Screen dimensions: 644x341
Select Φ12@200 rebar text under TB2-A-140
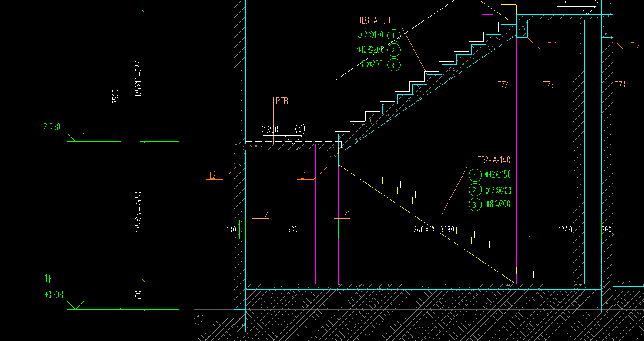pyautogui.click(x=498, y=191)
